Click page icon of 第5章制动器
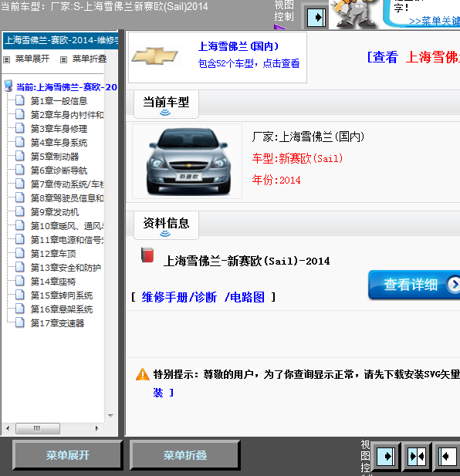The width and height of the screenshot is (460, 476). coord(20,156)
